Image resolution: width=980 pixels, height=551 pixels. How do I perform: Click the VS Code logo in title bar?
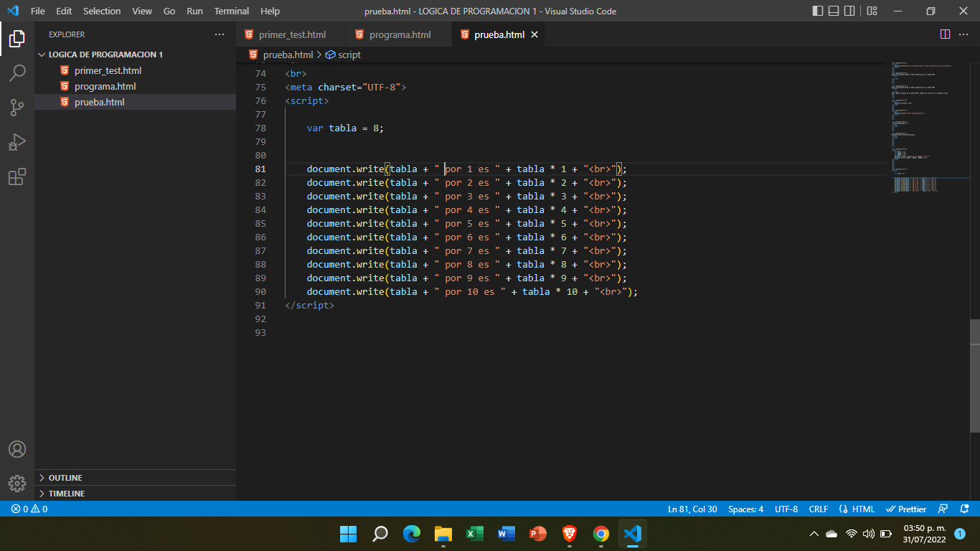12,11
